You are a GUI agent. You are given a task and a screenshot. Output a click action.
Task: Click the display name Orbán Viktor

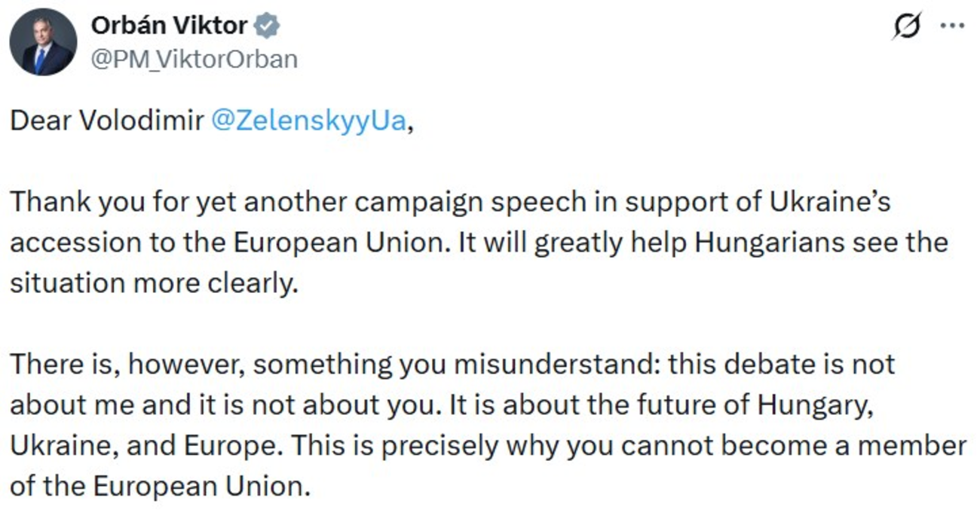(169, 26)
